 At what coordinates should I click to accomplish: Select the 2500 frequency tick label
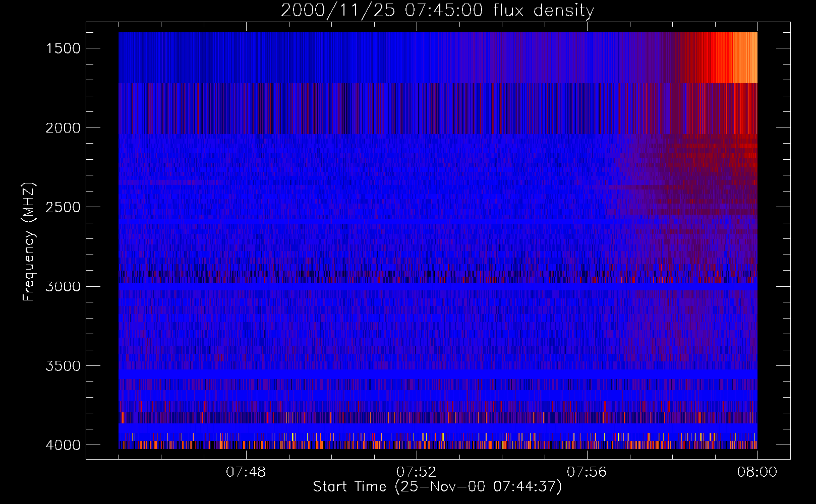(x=63, y=207)
